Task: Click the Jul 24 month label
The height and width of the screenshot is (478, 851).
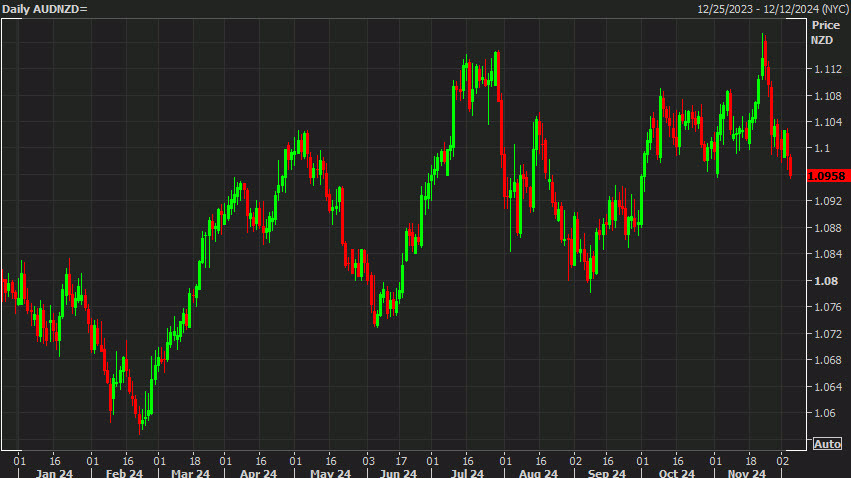Action: coord(467,473)
